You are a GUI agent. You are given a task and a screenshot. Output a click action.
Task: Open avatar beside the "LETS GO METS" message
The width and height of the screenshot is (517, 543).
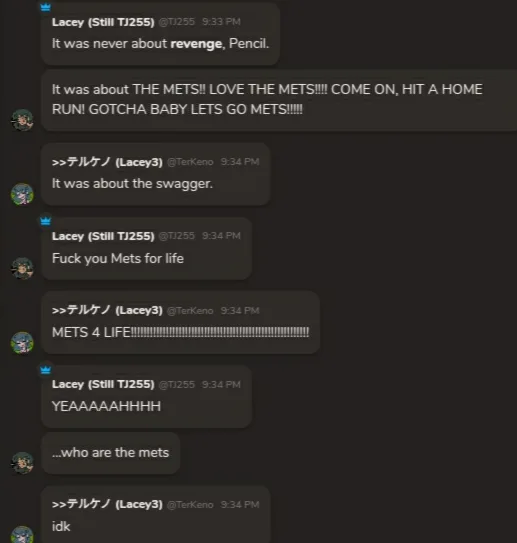click(23, 120)
